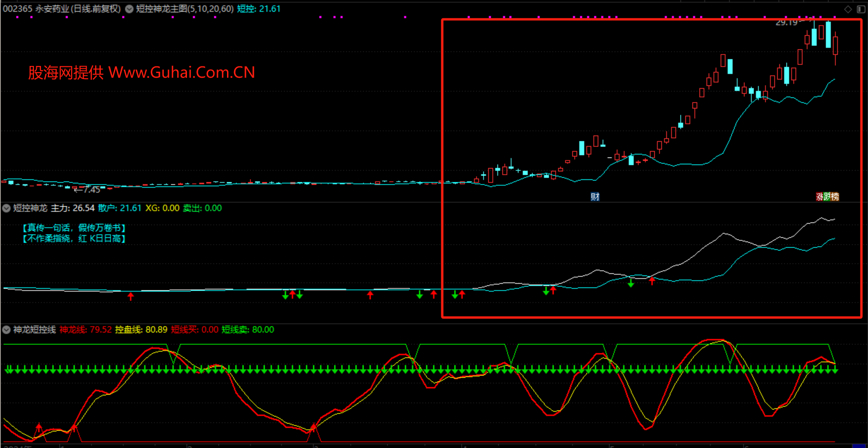Open the 财 financial marker on chart
Image resolution: width=868 pixels, height=448 pixels.
point(595,196)
